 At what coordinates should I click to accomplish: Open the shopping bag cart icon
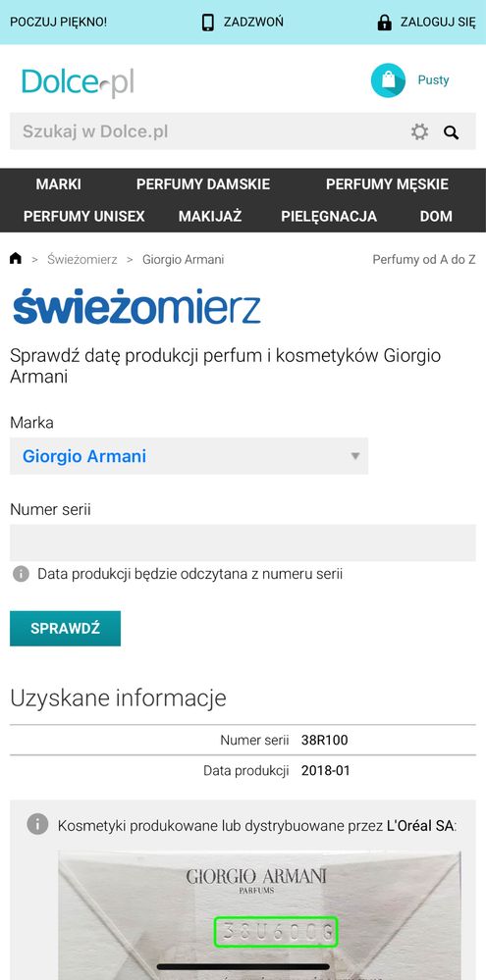coord(388,80)
